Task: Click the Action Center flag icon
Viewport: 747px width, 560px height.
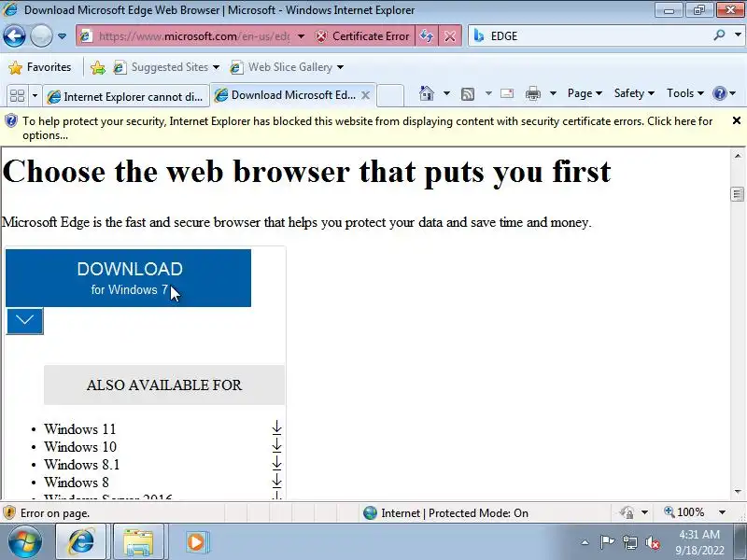Action: 606,542
